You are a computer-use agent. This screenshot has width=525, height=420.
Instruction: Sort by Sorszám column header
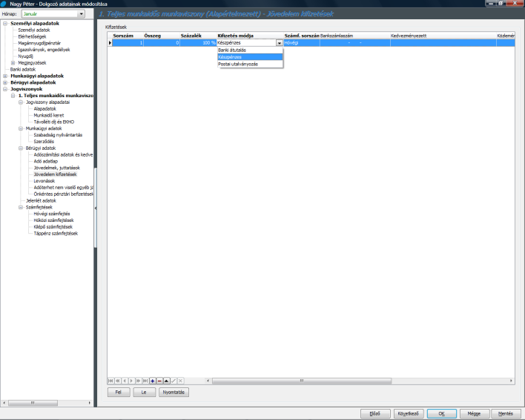coord(128,36)
